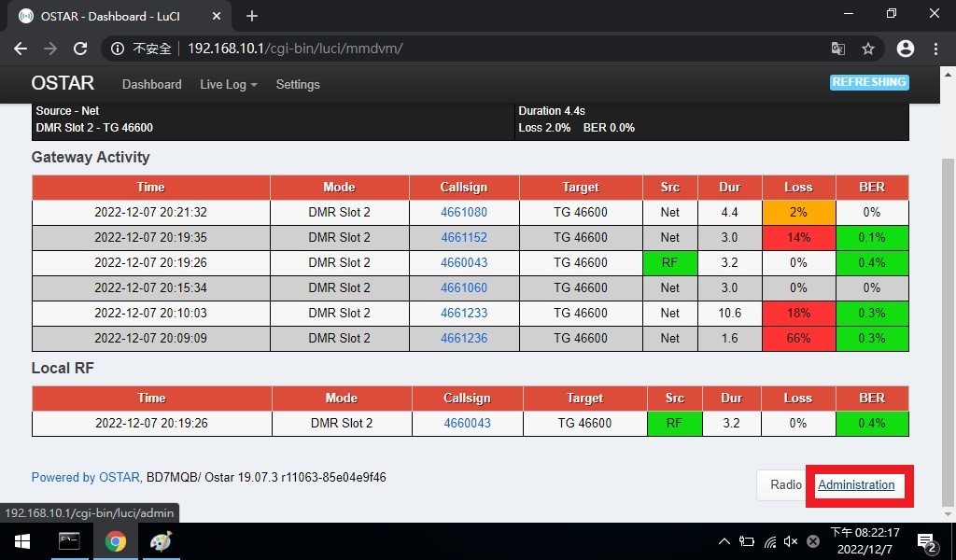Click the Gateway Activity Loss header
956x560 pixels.
[x=798, y=187]
